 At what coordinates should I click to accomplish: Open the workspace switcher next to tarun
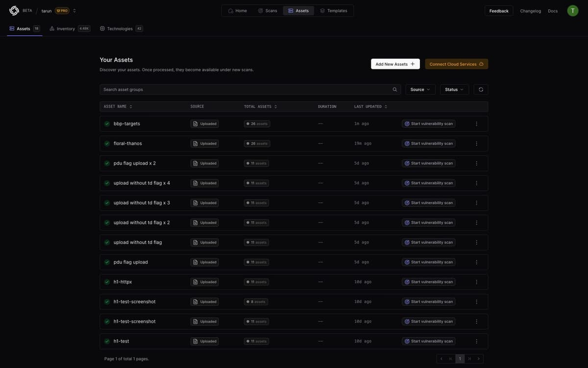[73, 9]
